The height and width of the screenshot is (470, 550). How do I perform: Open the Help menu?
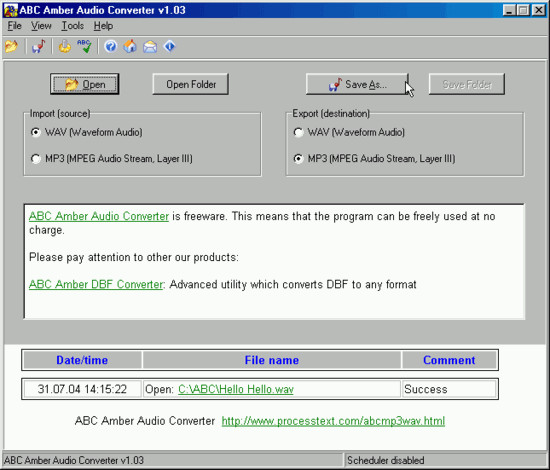[x=103, y=26]
